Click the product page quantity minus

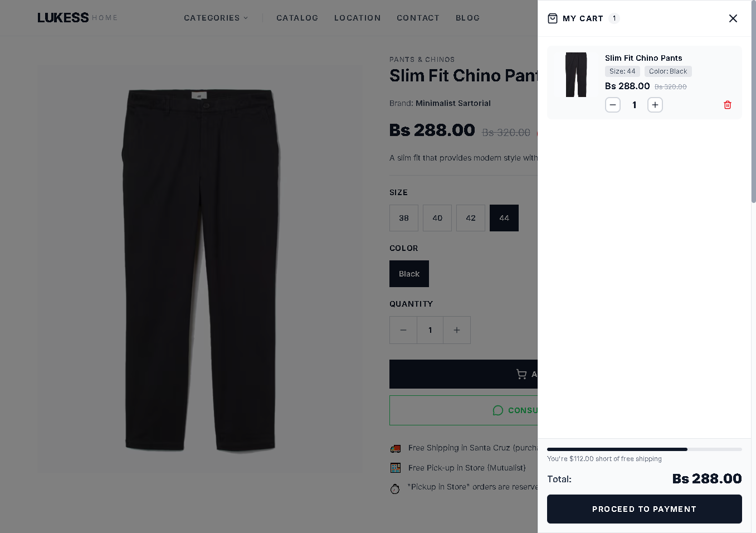(403, 330)
